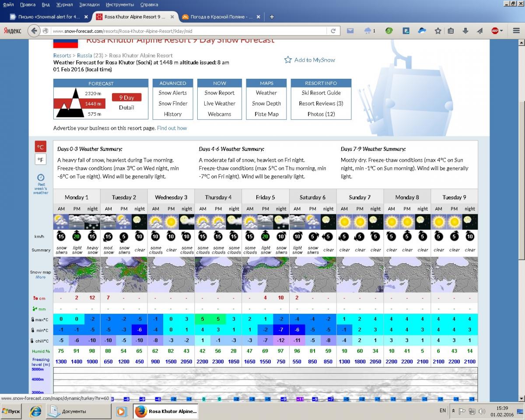Select the 1448 m elevation forecast
This screenshot has height=420, width=525.
click(93, 104)
